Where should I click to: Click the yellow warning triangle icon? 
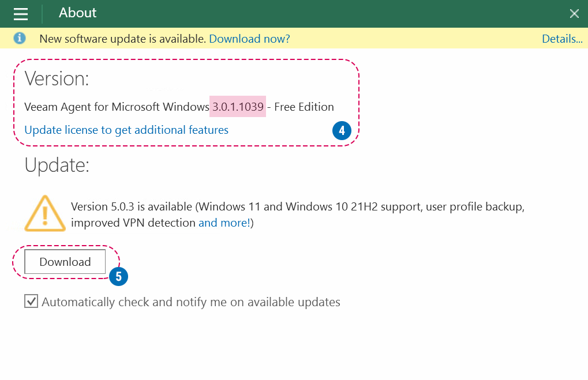[x=44, y=213]
